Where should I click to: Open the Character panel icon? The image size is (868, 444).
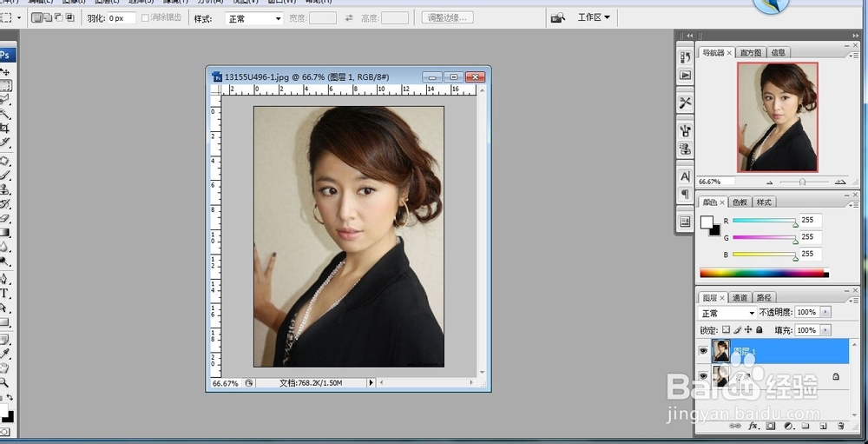[x=686, y=177]
